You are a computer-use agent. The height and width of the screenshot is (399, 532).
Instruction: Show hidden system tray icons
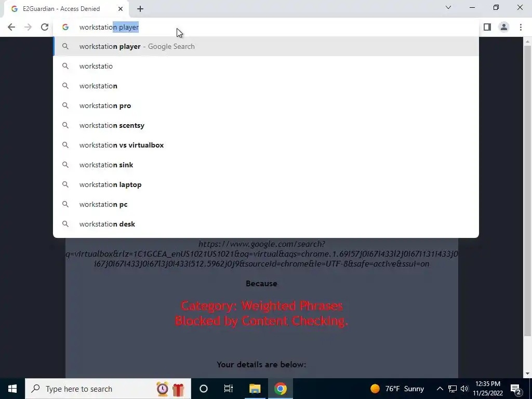pos(440,389)
